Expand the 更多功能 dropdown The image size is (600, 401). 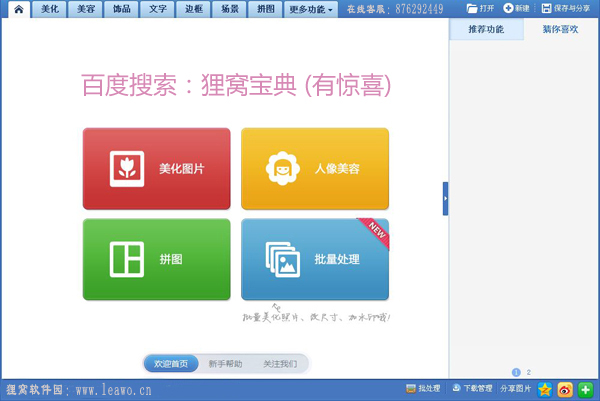311,9
